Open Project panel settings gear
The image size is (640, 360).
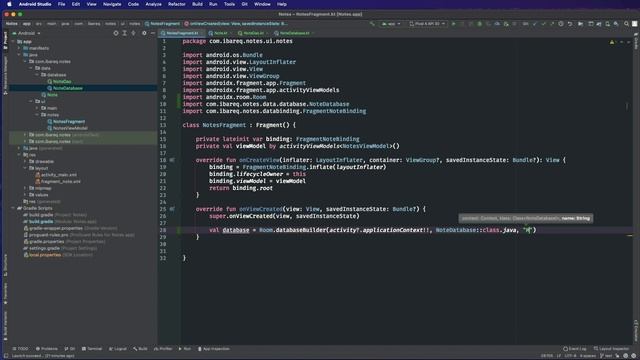coord(144,33)
